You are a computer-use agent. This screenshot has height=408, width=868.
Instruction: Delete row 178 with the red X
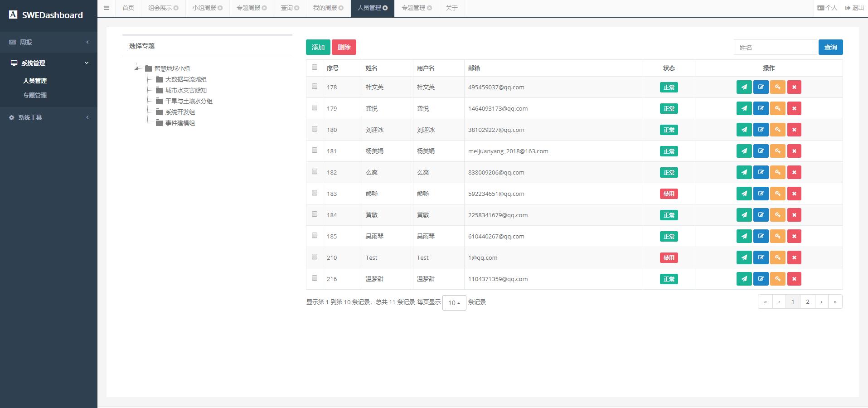pos(794,87)
